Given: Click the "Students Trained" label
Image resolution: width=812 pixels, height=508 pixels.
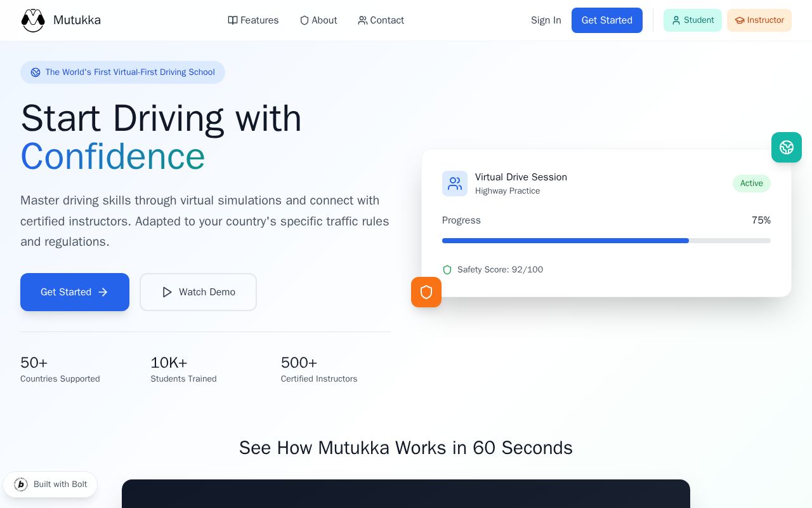Looking at the screenshot, I should 183,379.
